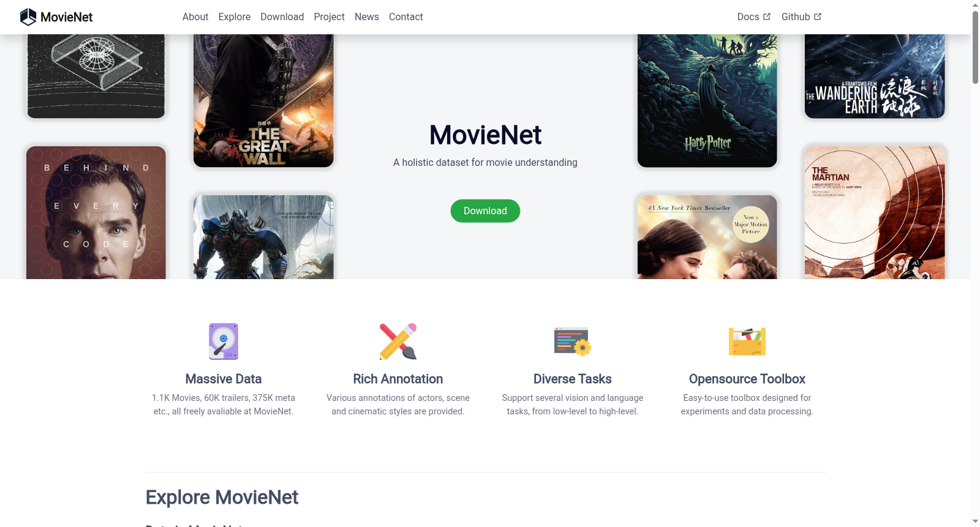
Task: Click 'A holistic dataset for movie understanding' tagline
Action: coord(485,162)
